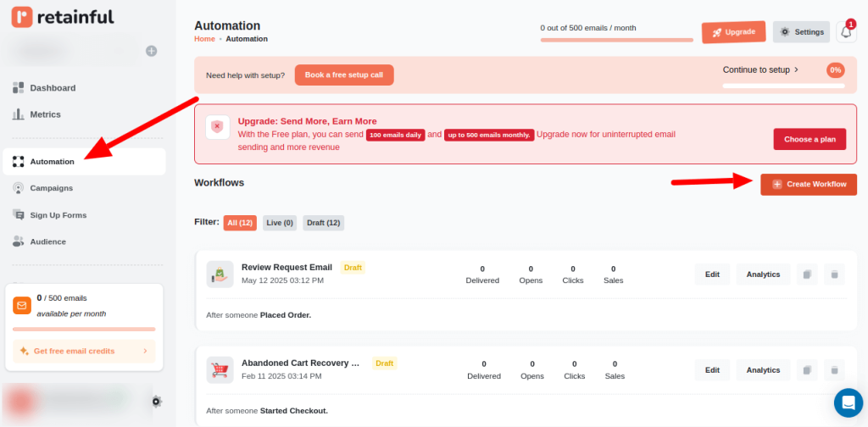This screenshot has height=427, width=868.
Task: Click the Automation squares icon
Action: point(19,162)
